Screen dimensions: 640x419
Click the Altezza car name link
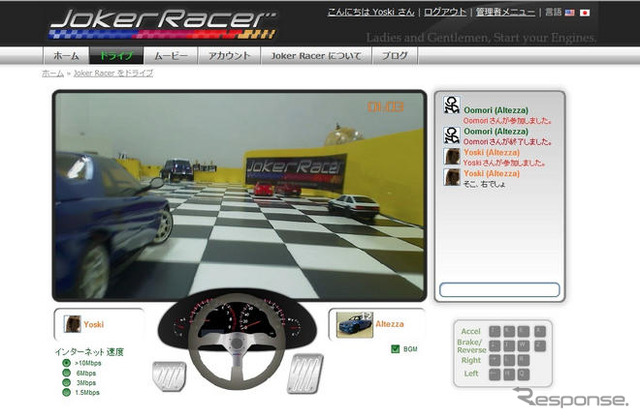(x=390, y=324)
